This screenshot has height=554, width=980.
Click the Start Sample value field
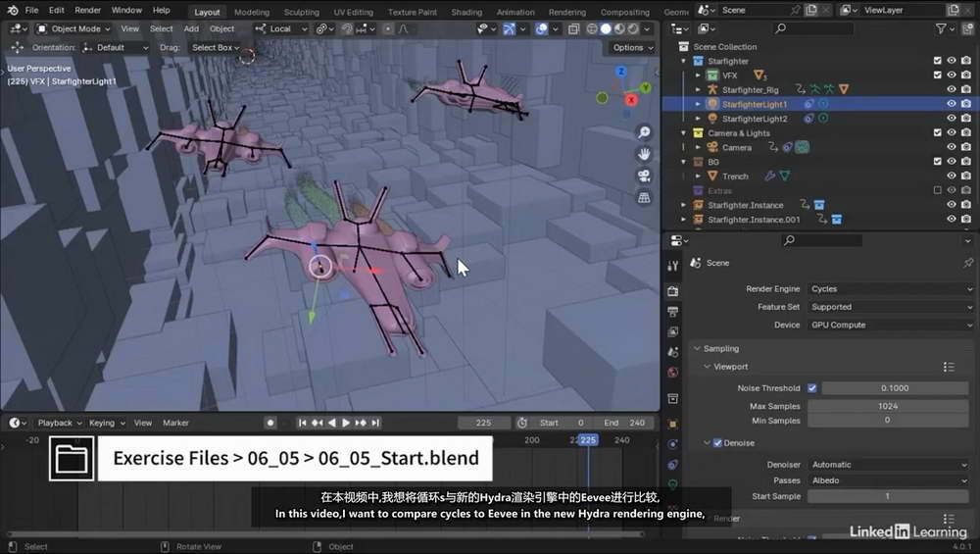coord(888,496)
